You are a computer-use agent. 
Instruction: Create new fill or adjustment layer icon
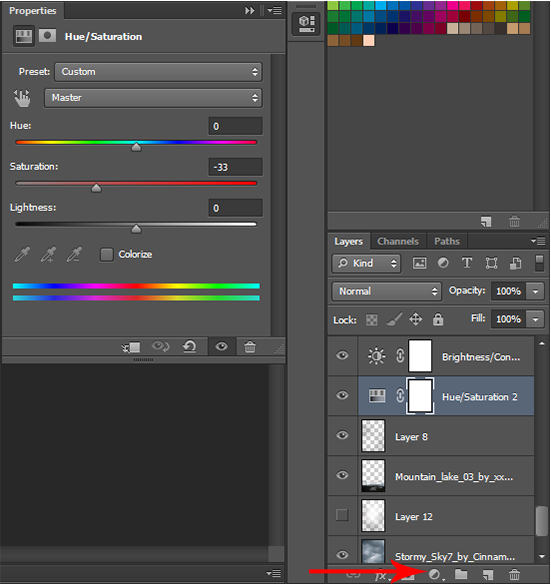435,575
